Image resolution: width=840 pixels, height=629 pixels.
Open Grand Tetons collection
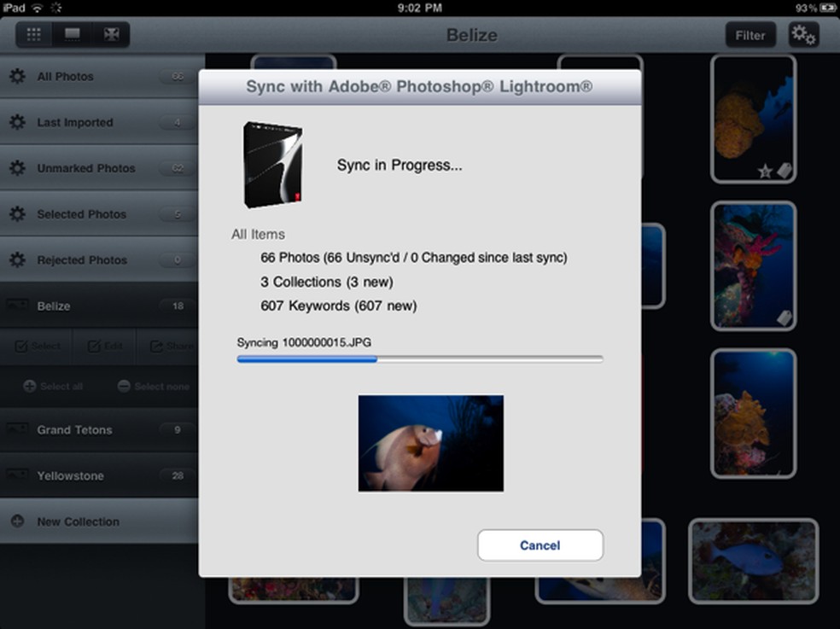[99, 429]
